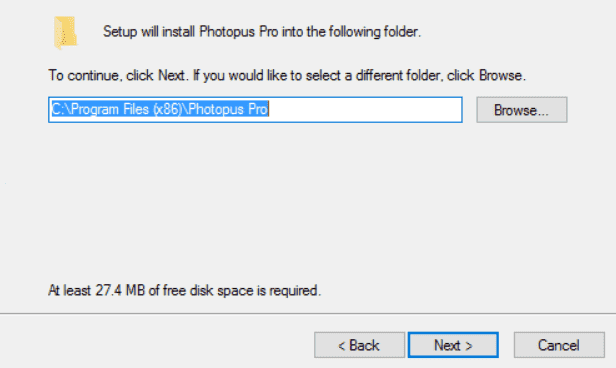Viewport: 616px width, 368px height.
Task: Proceed with the Next > button
Action: [x=453, y=345]
